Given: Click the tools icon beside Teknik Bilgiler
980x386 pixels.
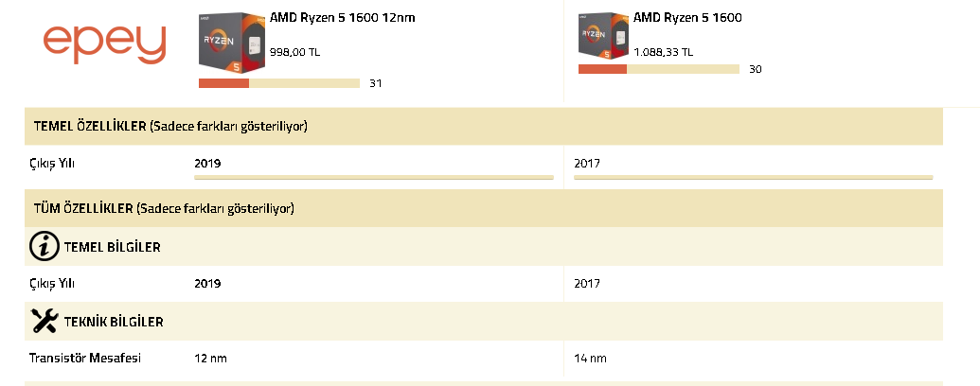Looking at the screenshot, I should [x=45, y=321].
